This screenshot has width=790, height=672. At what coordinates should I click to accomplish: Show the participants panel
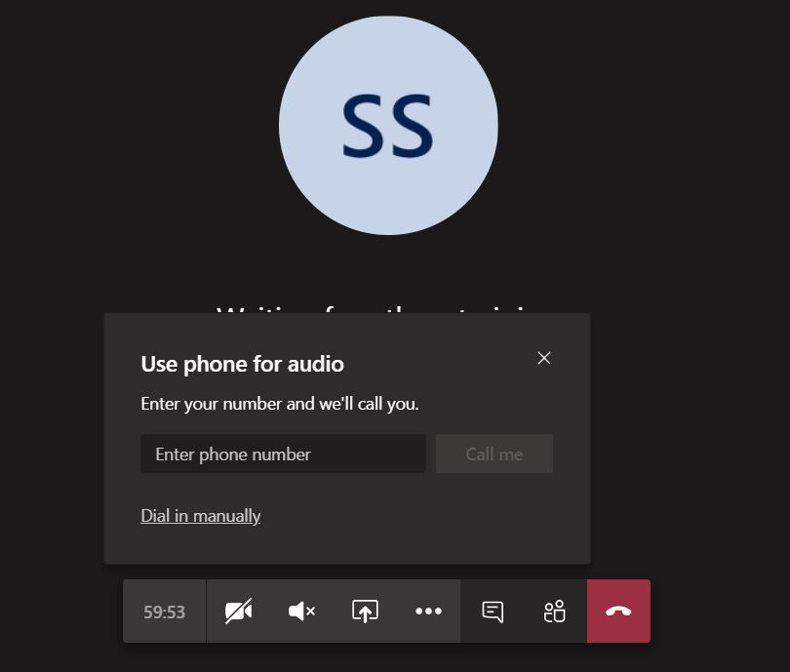click(555, 612)
